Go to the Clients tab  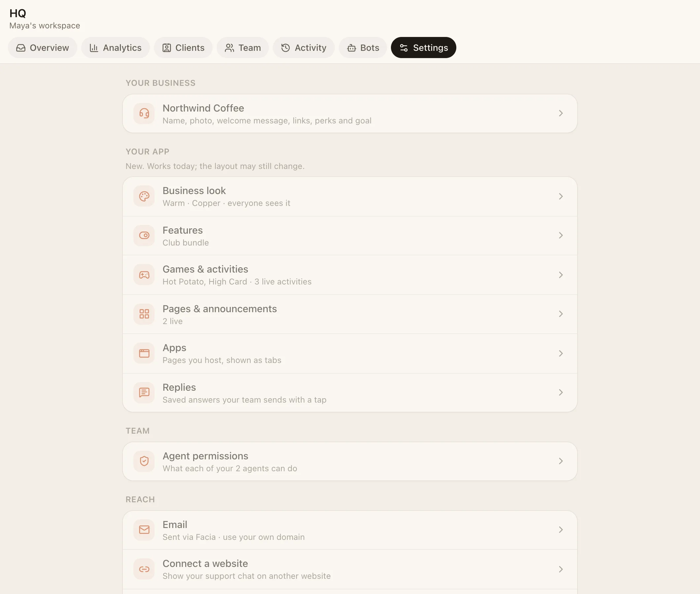pos(183,48)
